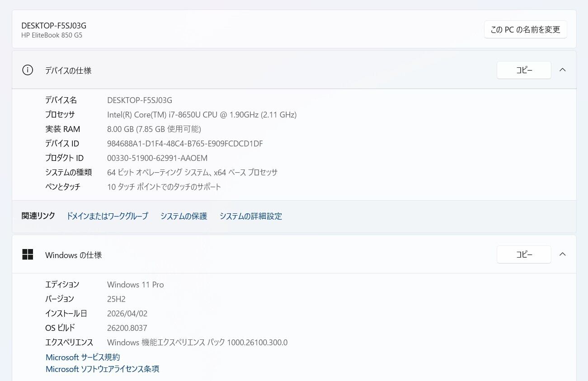The image size is (588, 381).
Task: Open システムの詳細設定 link
Action: click(251, 216)
